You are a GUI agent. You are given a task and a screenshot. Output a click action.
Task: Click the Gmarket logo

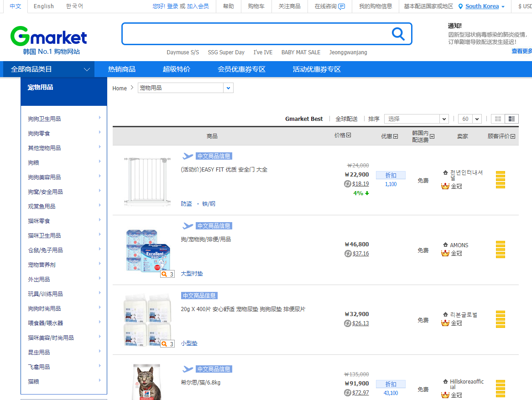coord(49,36)
